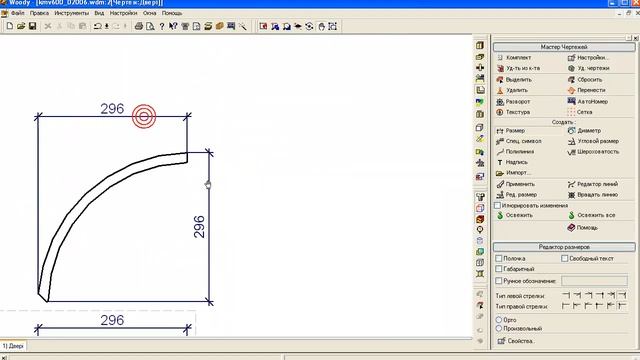
Task: Click Уд. чертежи
Action: 589,68
